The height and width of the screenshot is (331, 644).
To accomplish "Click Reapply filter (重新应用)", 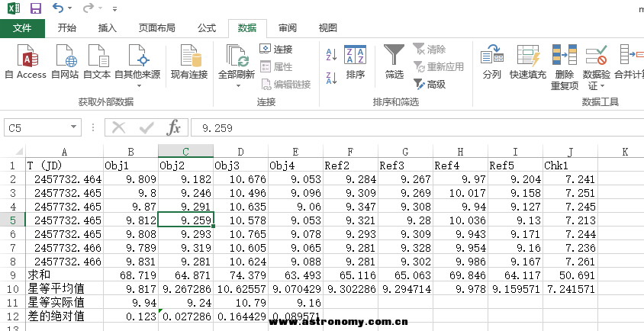I will tap(438, 66).
